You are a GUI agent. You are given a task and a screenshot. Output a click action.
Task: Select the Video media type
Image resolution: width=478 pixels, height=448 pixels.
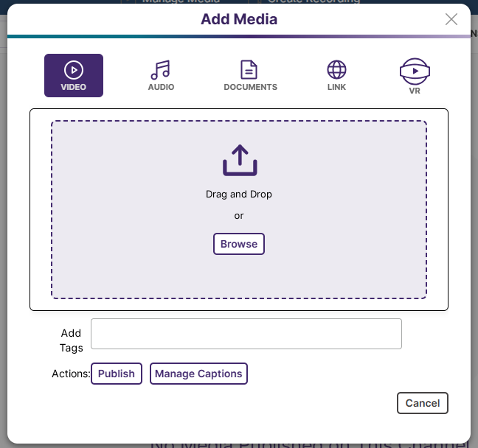pos(74,76)
